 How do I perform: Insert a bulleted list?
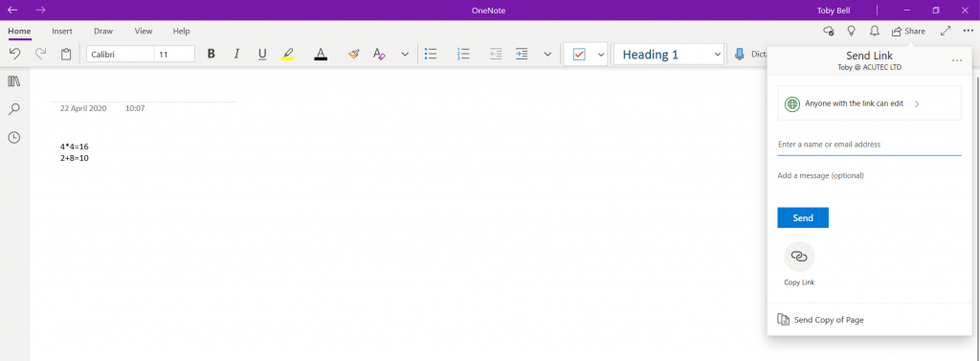coord(431,55)
